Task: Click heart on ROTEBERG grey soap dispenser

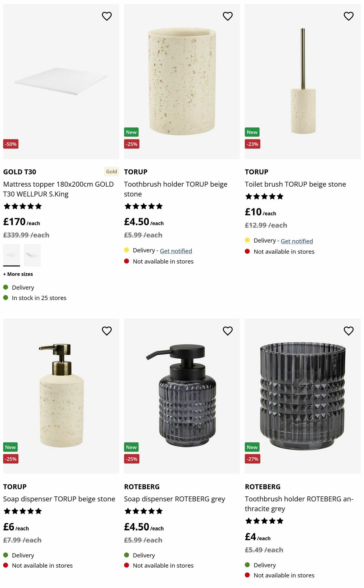Action: [227, 331]
